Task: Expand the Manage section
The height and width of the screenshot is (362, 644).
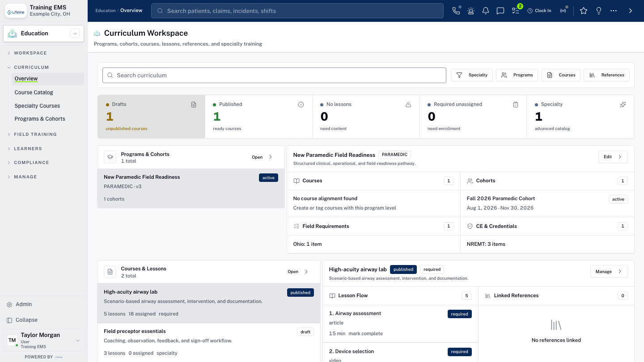Action: point(25,177)
